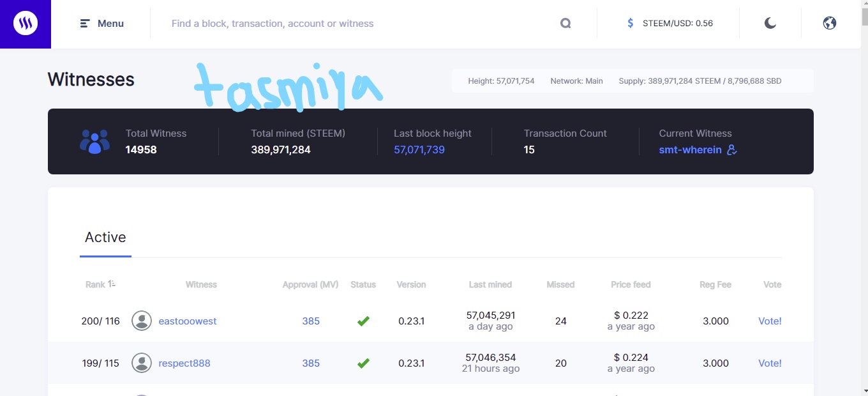Click the search magnifier icon
This screenshot has height=396, width=868.
pos(565,24)
